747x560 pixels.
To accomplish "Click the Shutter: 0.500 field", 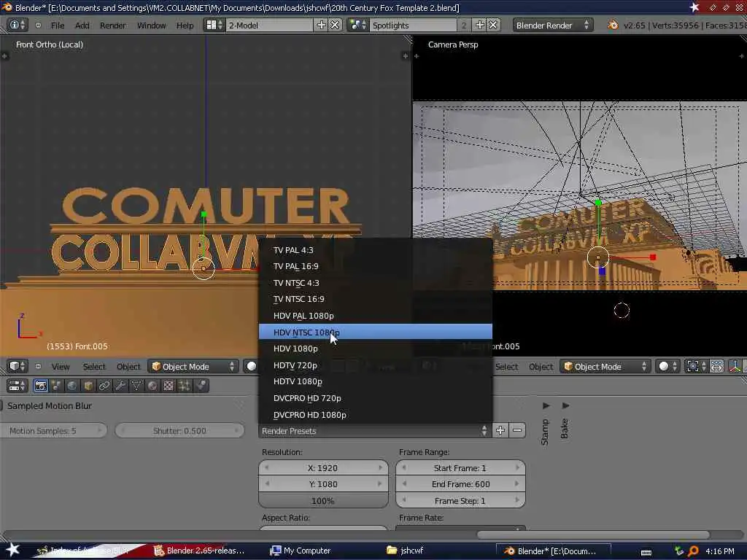I will click(179, 430).
